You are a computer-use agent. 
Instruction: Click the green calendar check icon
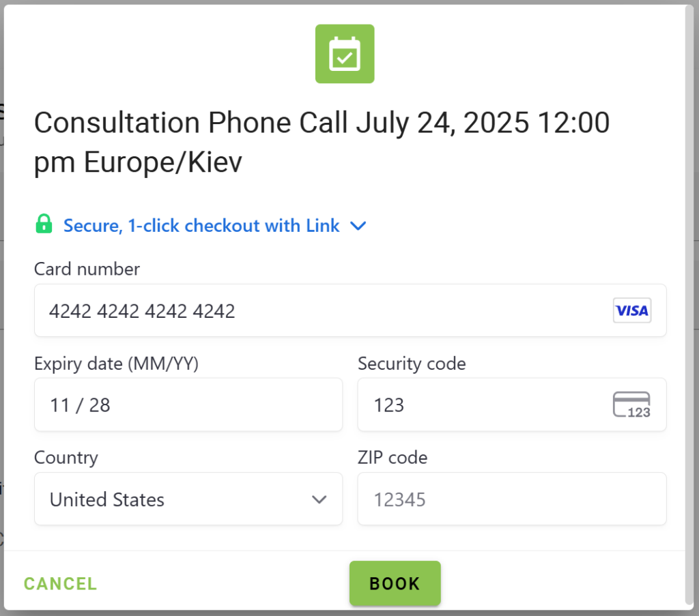pos(344,54)
